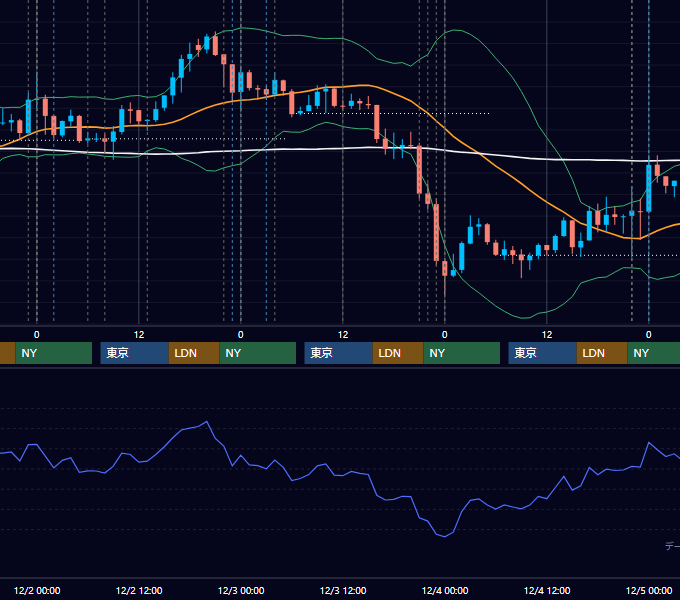680x600 pixels.
Task: Click the 12/3 00:00 time axis label
Action: pos(241,590)
